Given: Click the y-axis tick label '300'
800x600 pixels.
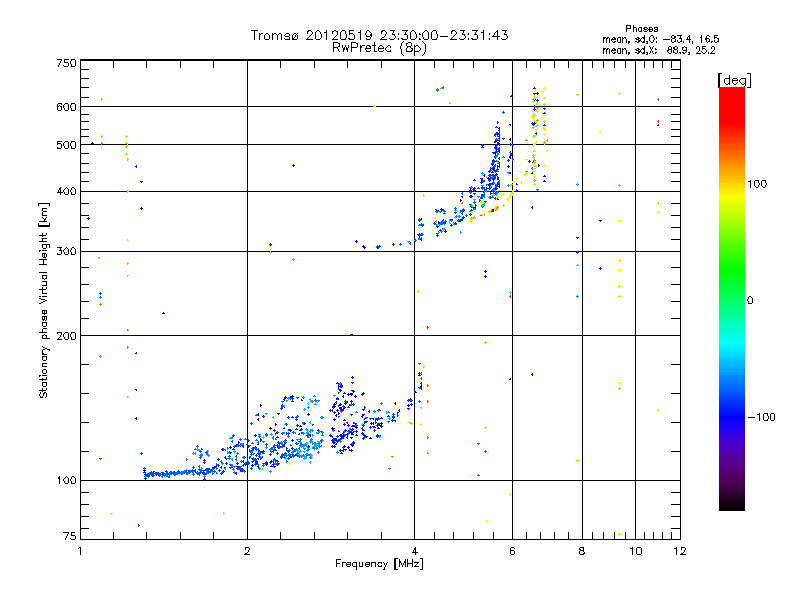Looking at the screenshot, I should tap(66, 252).
